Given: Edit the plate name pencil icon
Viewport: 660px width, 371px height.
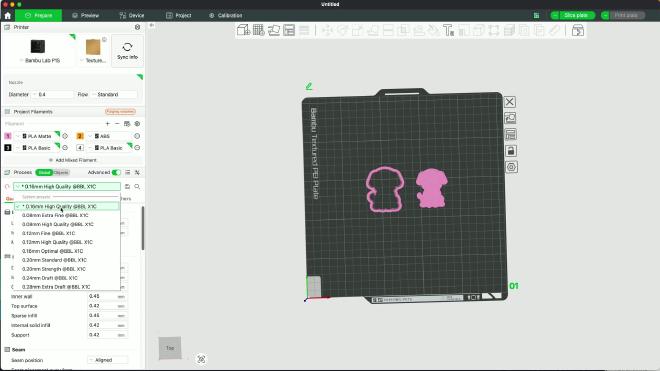Looking at the screenshot, I should pos(309,86).
